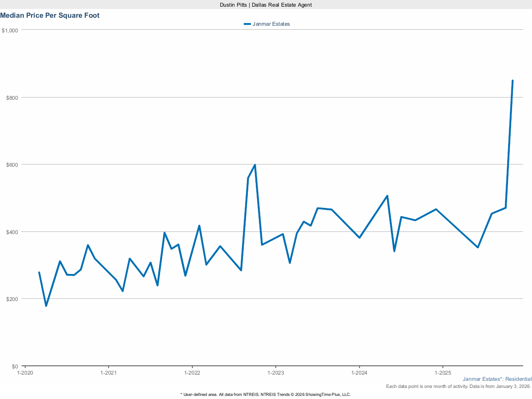
Task: Select the lowest data point near $180
Action: [x=46, y=306]
